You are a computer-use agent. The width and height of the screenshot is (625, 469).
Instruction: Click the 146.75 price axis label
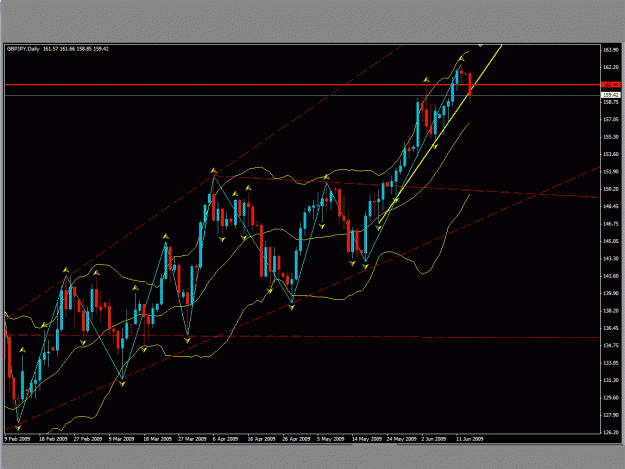[x=611, y=224]
